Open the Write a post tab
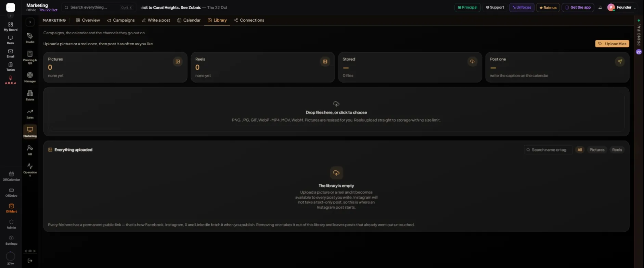Viewport: 644px width, 268px height. point(156,20)
